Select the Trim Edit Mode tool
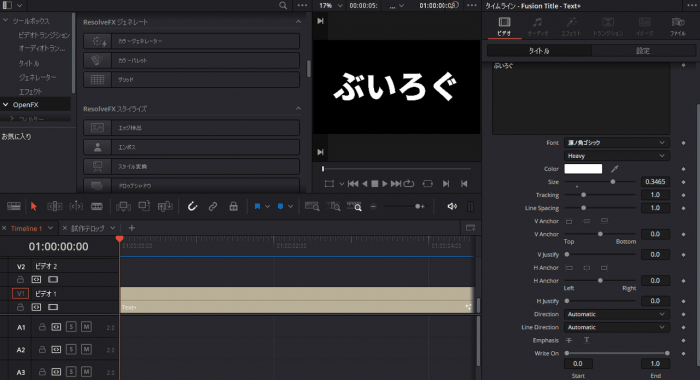Image resolution: width=700 pixels, height=380 pixels. click(x=54, y=206)
